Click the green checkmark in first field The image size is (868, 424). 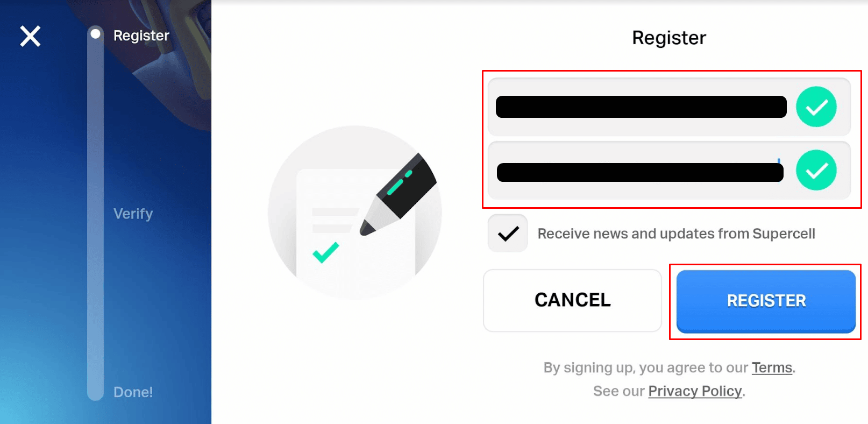pos(816,107)
